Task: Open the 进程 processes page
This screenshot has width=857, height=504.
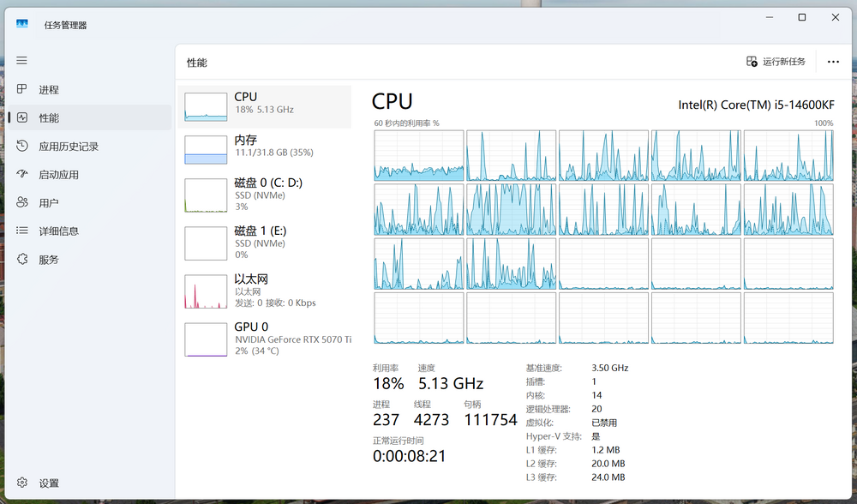Action: click(x=90, y=90)
